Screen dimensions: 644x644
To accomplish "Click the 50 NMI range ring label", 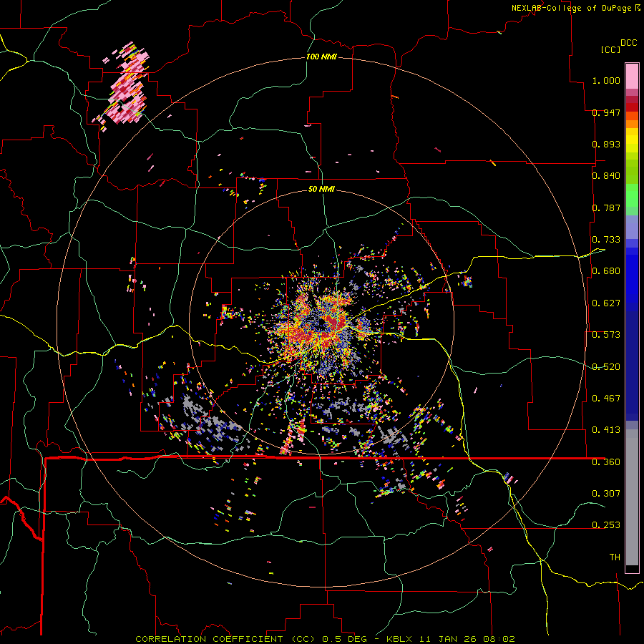I will click(x=321, y=189).
